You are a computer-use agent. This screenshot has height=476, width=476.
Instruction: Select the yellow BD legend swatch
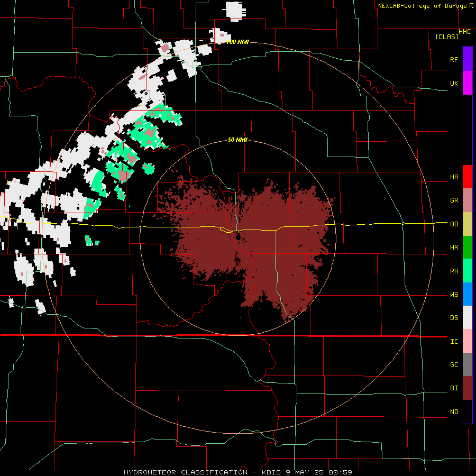tap(467, 224)
